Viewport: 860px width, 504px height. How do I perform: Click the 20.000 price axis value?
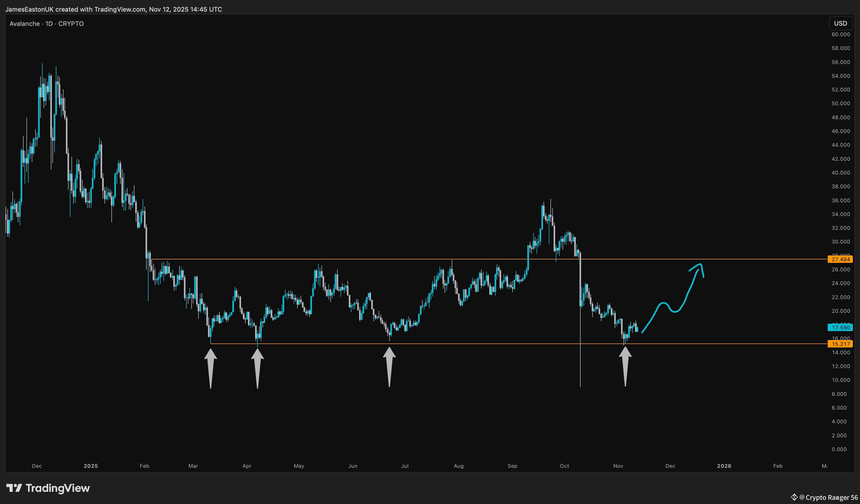click(x=840, y=311)
